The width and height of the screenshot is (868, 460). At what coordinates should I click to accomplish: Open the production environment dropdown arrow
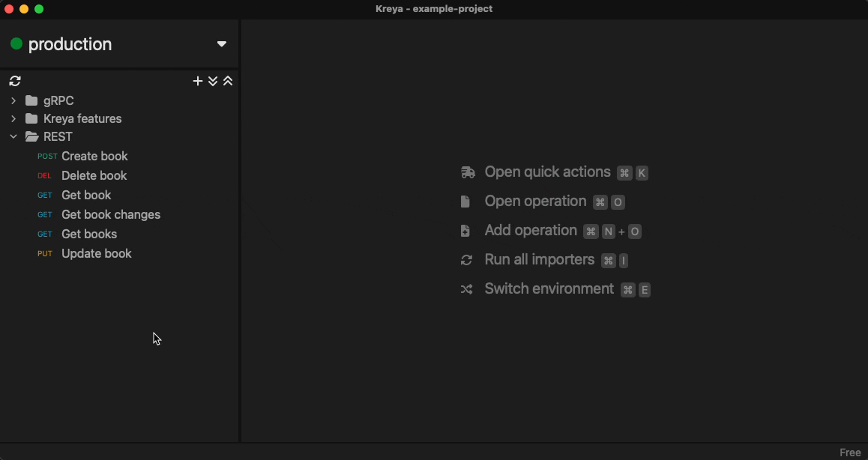point(222,44)
